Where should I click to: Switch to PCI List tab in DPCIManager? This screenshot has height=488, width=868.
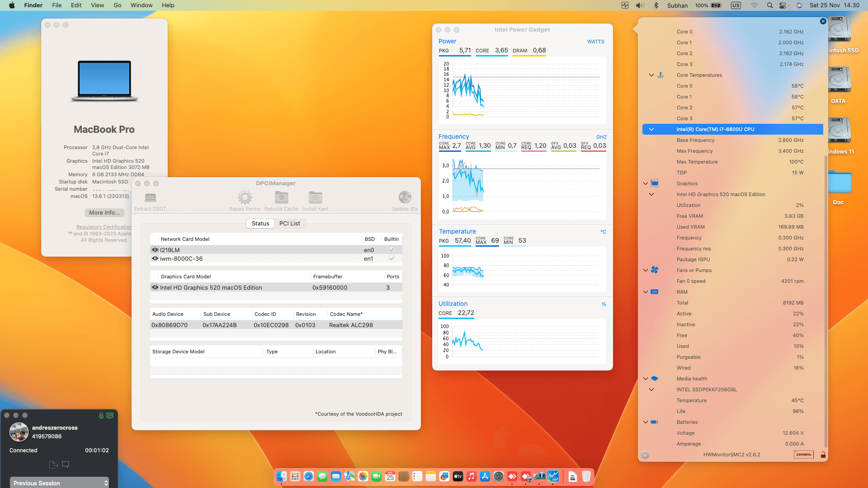click(x=289, y=223)
